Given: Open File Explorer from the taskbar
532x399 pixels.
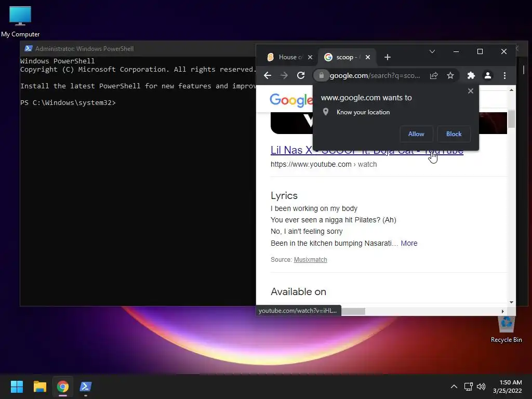Looking at the screenshot, I should pos(39,387).
